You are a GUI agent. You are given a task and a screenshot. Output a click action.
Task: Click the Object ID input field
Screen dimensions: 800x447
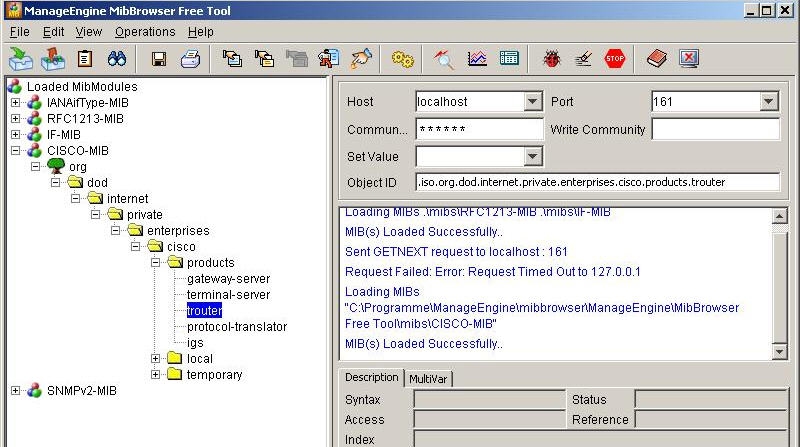[x=597, y=182]
